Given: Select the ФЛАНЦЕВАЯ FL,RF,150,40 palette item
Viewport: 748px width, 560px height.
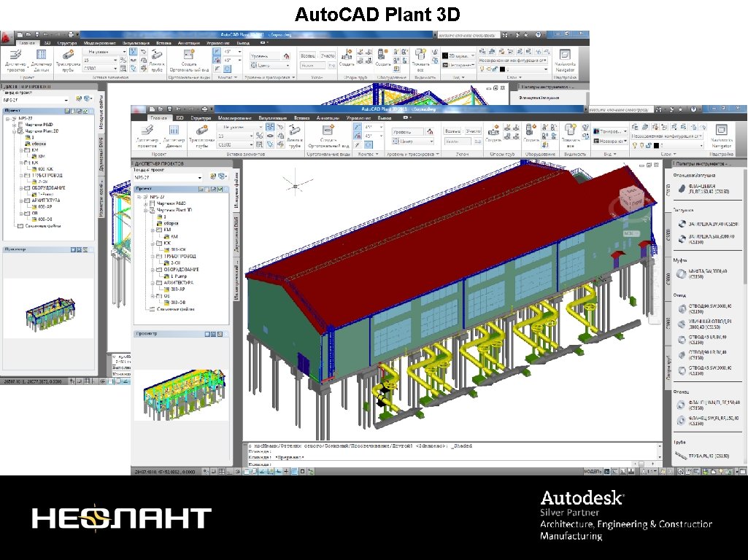Looking at the screenshot, I should point(703,189).
